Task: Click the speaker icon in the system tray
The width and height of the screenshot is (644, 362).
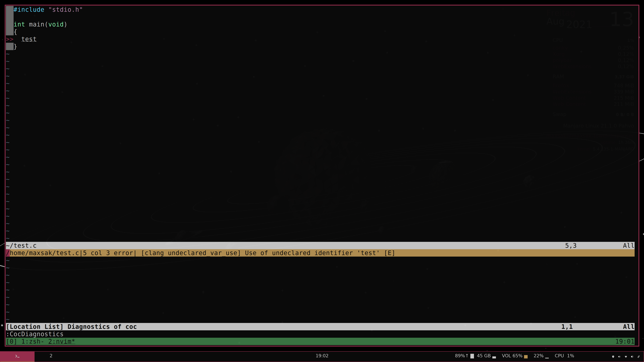Action: pyautogui.click(x=619, y=357)
